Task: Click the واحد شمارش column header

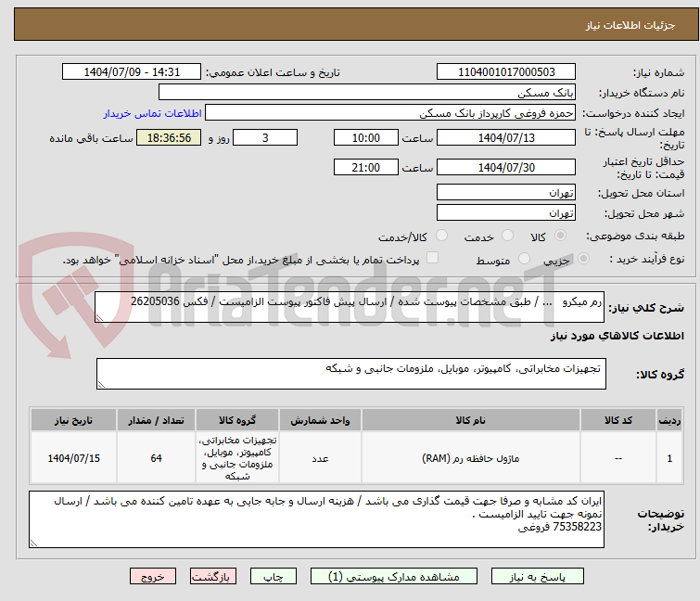Action: tap(320, 420)
